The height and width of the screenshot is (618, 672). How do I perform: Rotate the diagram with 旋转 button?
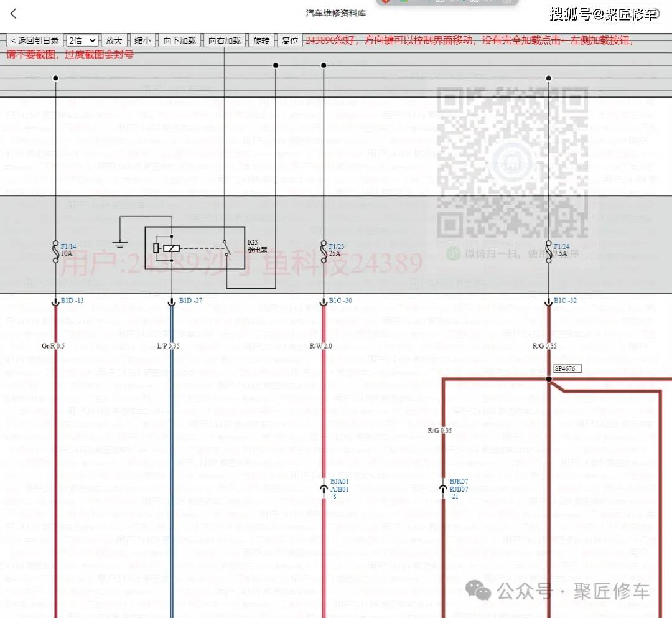pyautogui.click(x=261, y=40)
